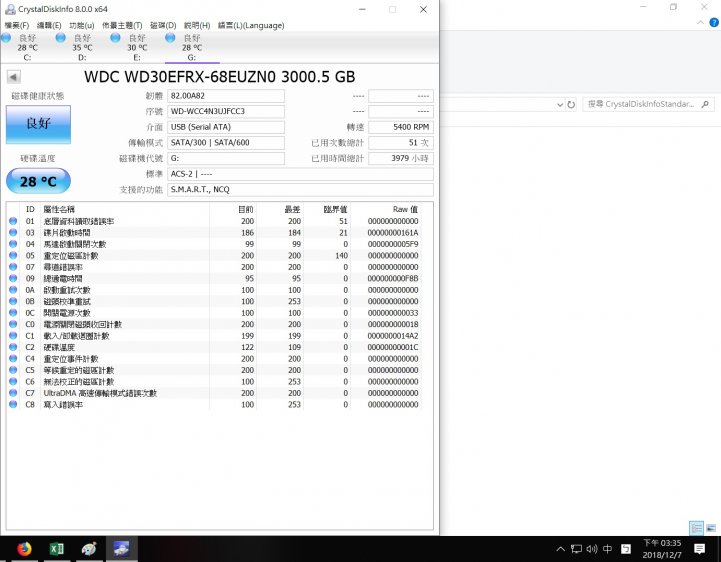
Task: Click the status icon of attribute C2
Action: (x=13, y=347)
